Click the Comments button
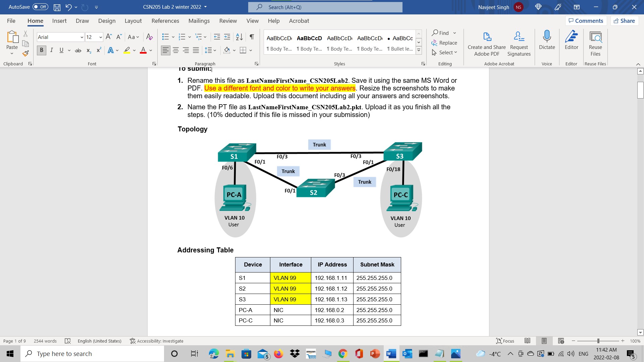 click(x=586, y=20)
